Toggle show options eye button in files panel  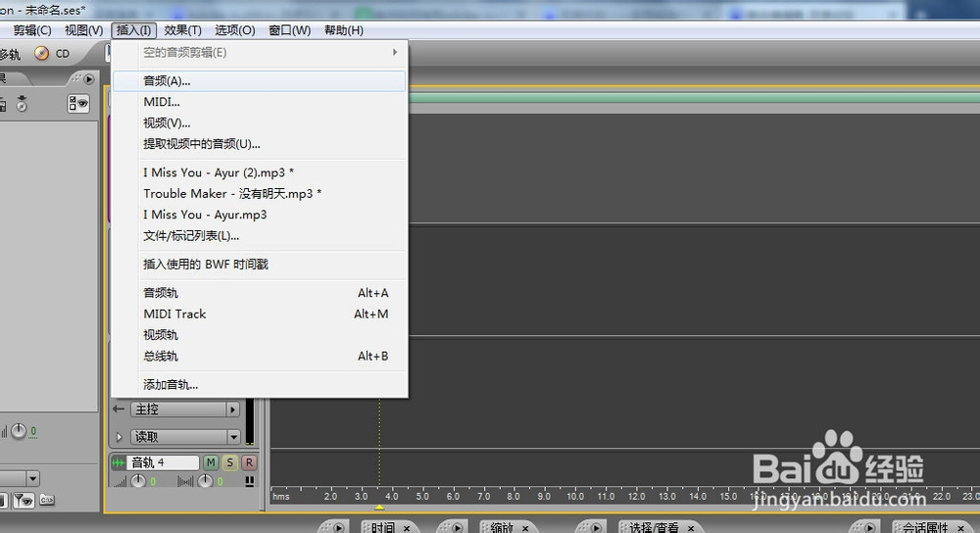[78, 104]
